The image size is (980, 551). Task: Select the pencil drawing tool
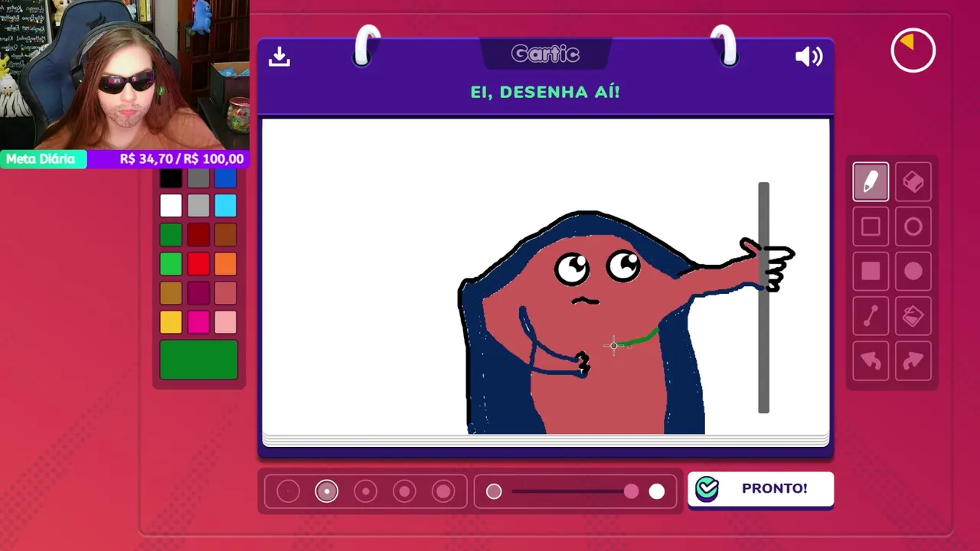871,182
